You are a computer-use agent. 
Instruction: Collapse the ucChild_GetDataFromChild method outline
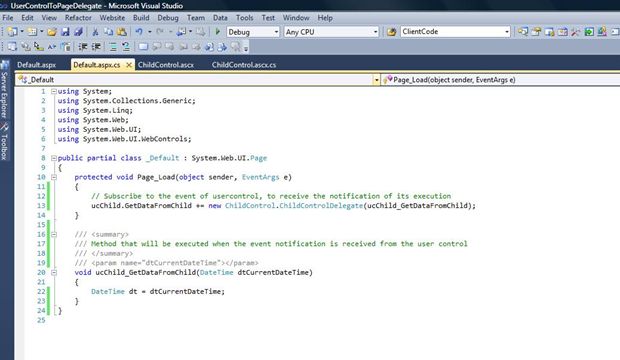(54, 273)
